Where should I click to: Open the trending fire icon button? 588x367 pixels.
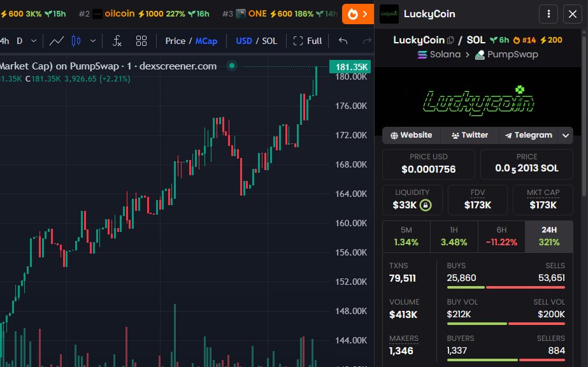tap(358, 14)
